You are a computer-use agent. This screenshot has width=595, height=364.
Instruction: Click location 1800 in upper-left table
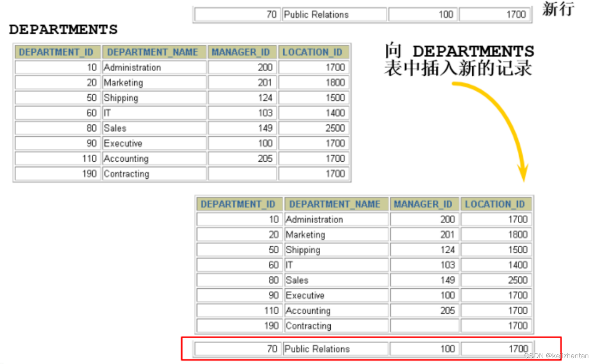click(x=335, y=82)
